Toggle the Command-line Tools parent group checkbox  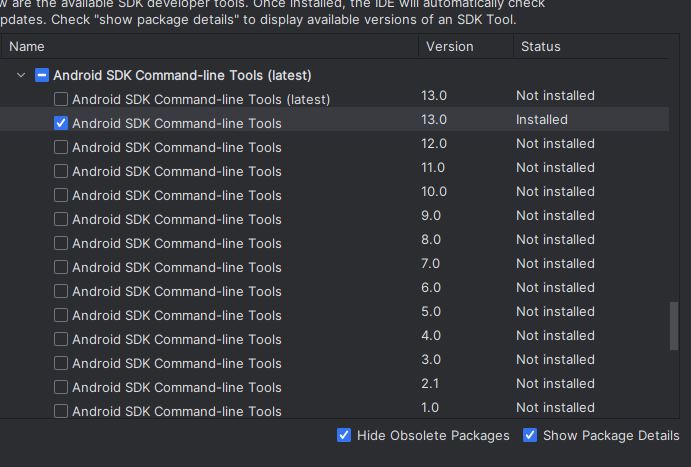42,75
